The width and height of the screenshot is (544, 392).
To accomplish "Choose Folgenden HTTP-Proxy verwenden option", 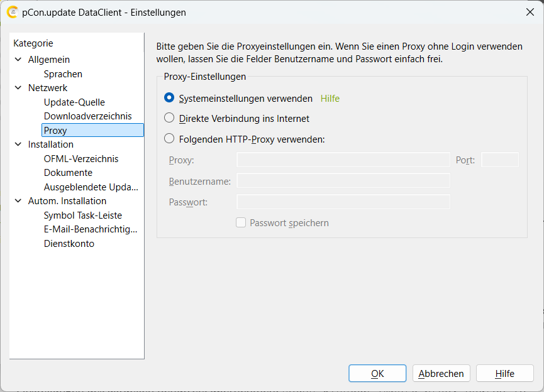I will tap(169, 139).
